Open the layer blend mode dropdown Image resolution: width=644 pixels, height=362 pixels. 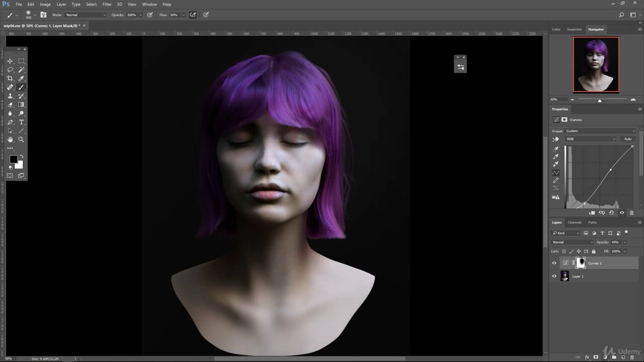[573, 242]
